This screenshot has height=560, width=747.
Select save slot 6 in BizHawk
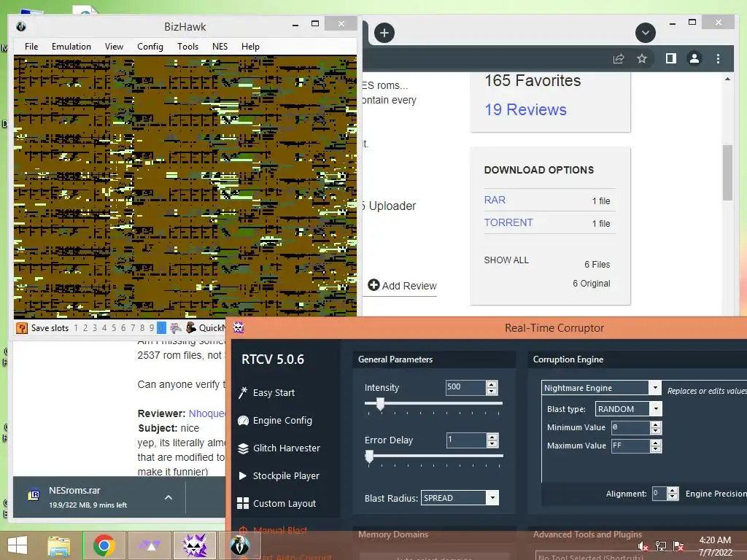(123, 327)
